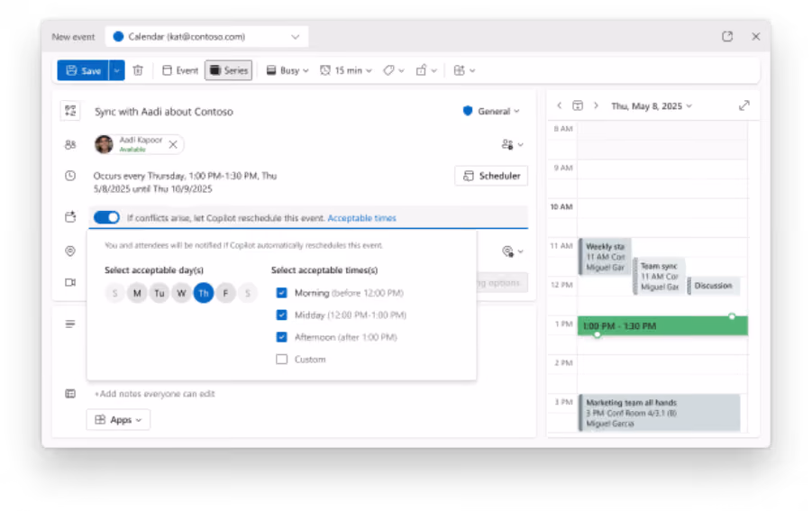Expand the calendar preview pane
Image resolution: width=812 pixels, height=511 pixels.
pyautogui.click(x=744, y=105)
